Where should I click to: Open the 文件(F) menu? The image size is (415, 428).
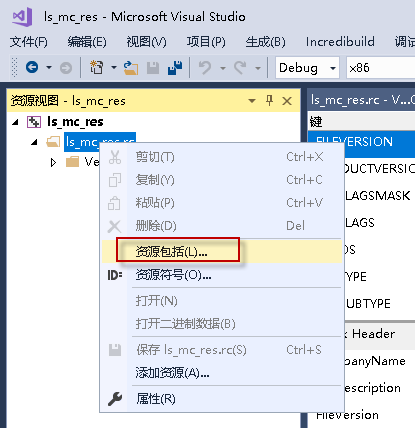point(29,42)
